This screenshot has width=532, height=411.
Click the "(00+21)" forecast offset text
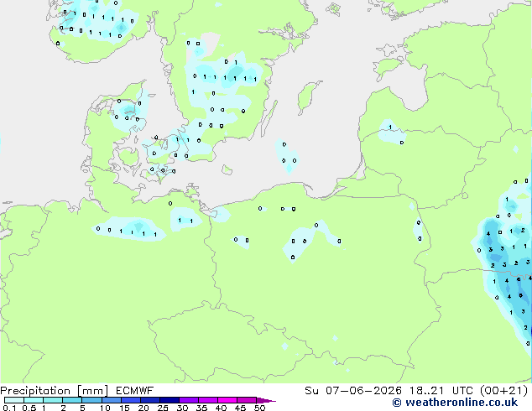coord(504,391)
